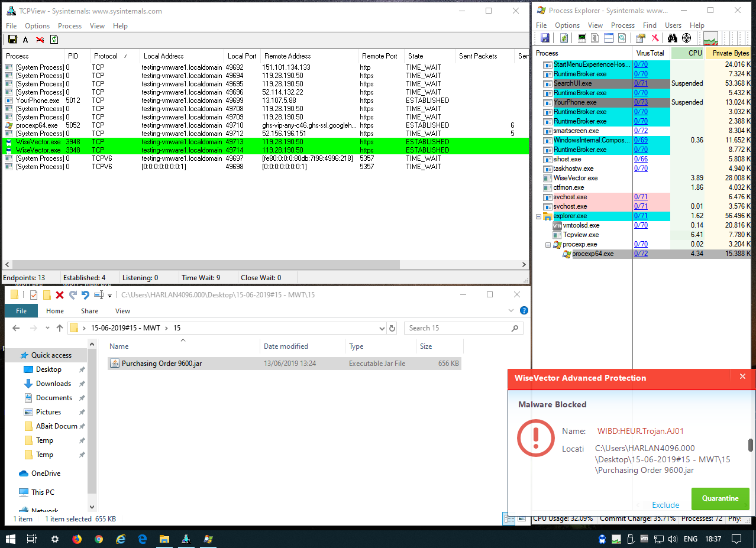
Task: Click the Exclude link in WiseVector alert
Action: [665, 505]
